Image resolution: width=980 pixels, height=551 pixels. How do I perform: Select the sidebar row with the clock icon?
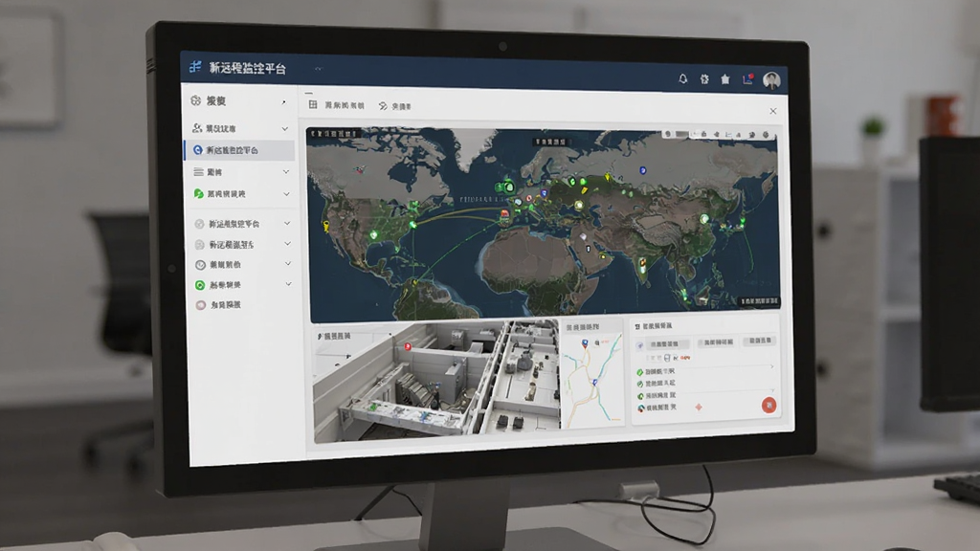(x=242, y=265)
